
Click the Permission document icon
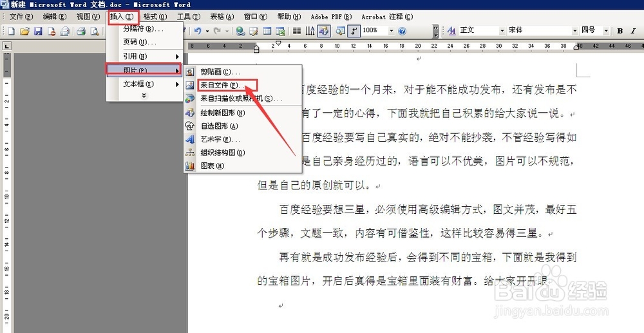[52, 31]
